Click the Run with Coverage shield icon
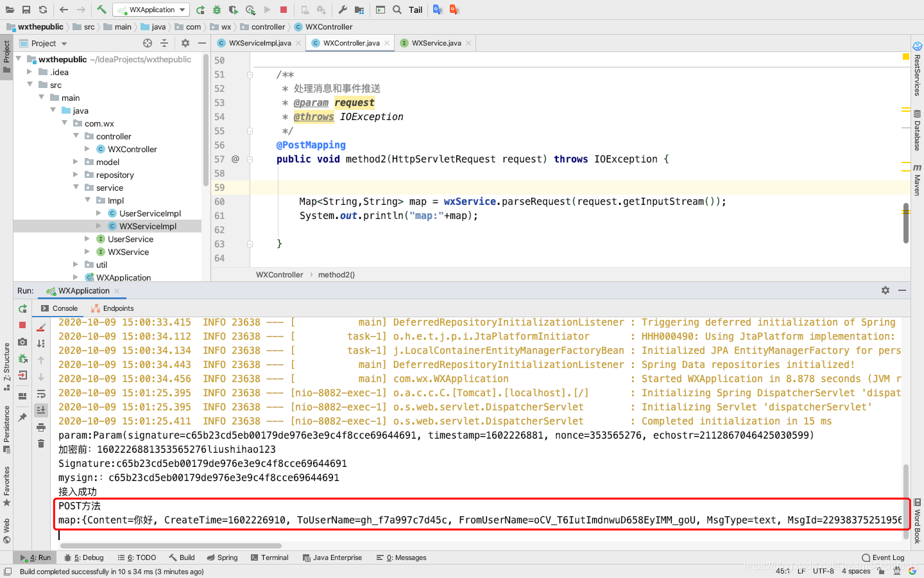Viewport: 924px width, 578px height. pyautogui.click(x=234, y=10)
